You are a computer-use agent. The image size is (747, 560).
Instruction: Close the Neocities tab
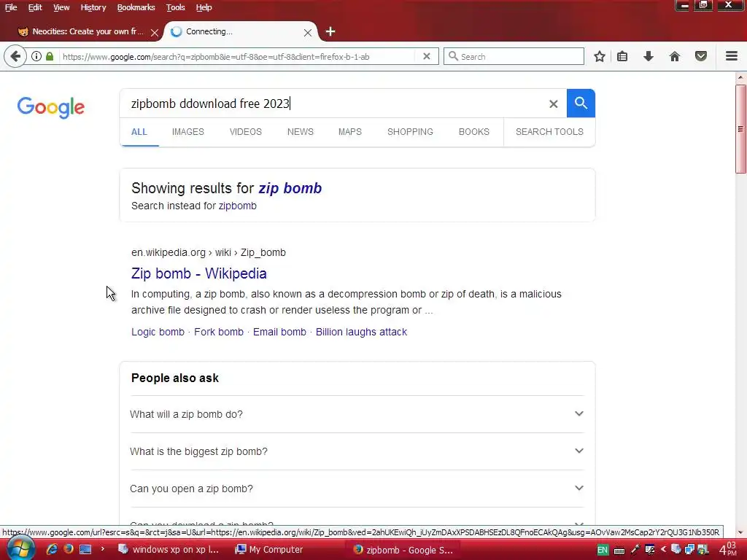(x=155, y=32)
